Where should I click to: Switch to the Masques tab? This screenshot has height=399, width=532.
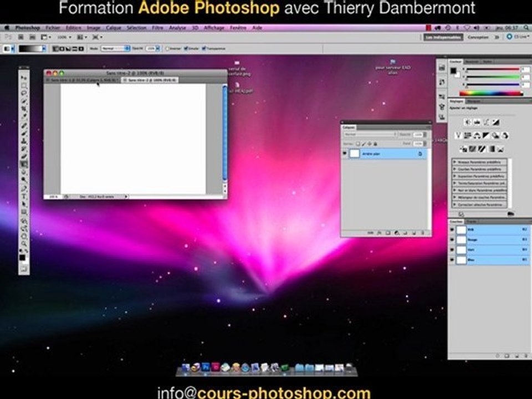pos(474,101)
